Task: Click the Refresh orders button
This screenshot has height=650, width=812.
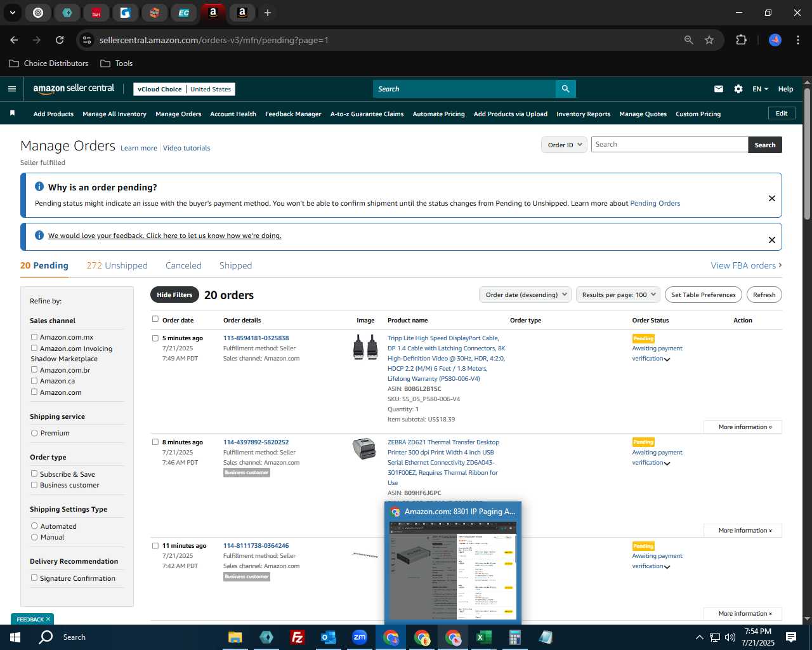Action: click(x=764, y=295)
